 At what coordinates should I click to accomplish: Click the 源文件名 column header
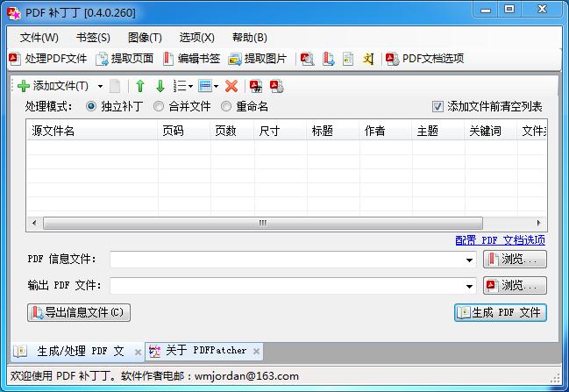92,131
